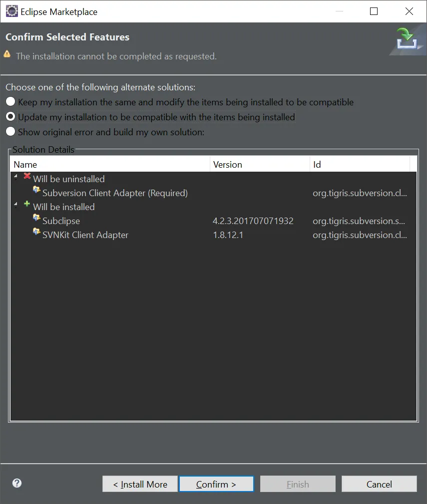
Task: Click 'The installation cannot be completed' message
Action: [116, 56]
